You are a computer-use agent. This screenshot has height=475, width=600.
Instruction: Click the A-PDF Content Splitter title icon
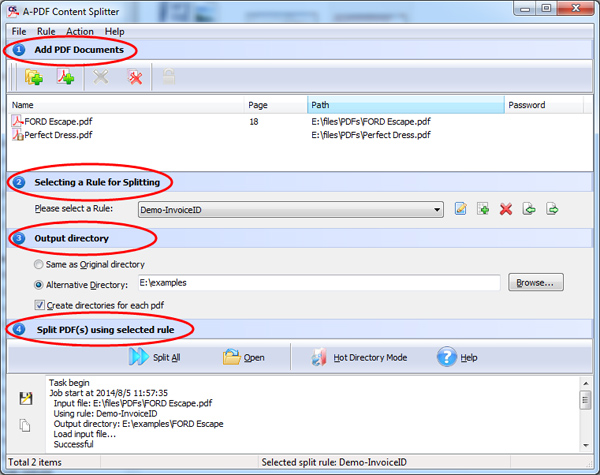click(13, 11)
